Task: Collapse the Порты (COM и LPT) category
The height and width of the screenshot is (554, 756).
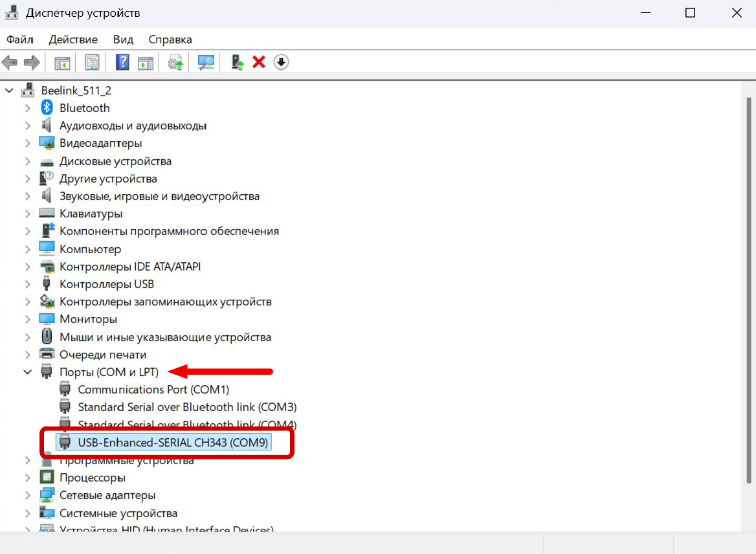Action: coord(27,371)
